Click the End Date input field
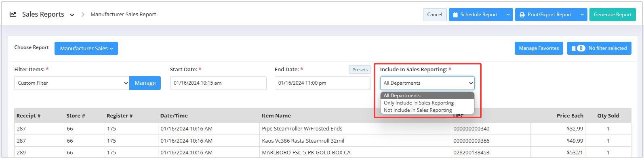The image size is (644, 158). [323, 83]
